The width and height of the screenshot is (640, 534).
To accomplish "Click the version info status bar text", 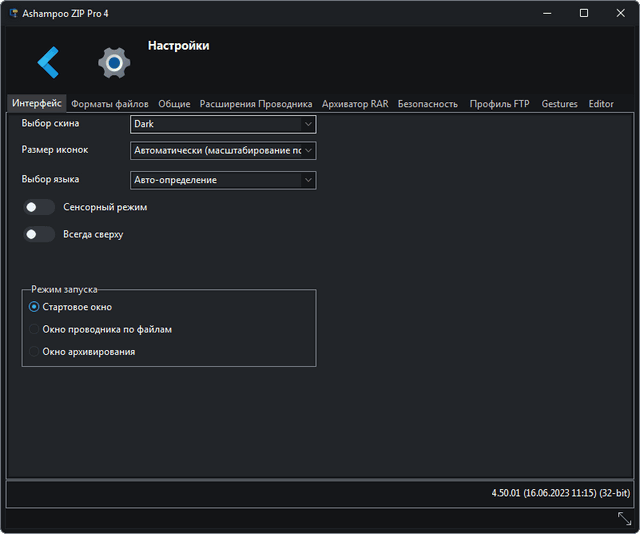I will 558,494.
